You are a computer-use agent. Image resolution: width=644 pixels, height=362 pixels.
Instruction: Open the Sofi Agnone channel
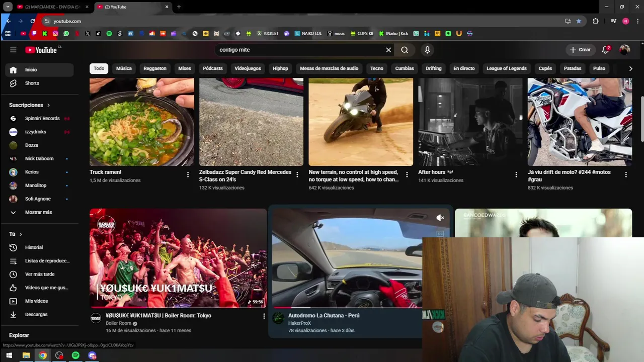39,199
